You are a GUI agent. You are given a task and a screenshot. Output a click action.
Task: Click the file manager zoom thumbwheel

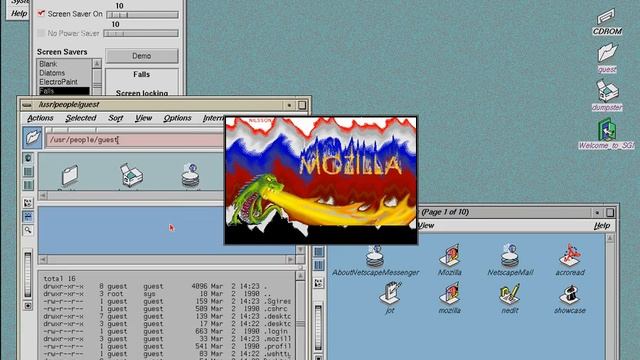coord(28,274)
